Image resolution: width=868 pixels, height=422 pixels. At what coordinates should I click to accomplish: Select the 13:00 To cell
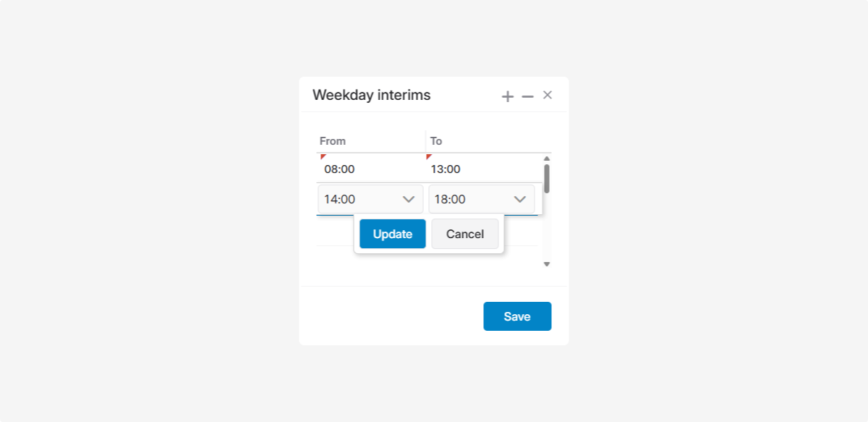(x=446, y=169)
